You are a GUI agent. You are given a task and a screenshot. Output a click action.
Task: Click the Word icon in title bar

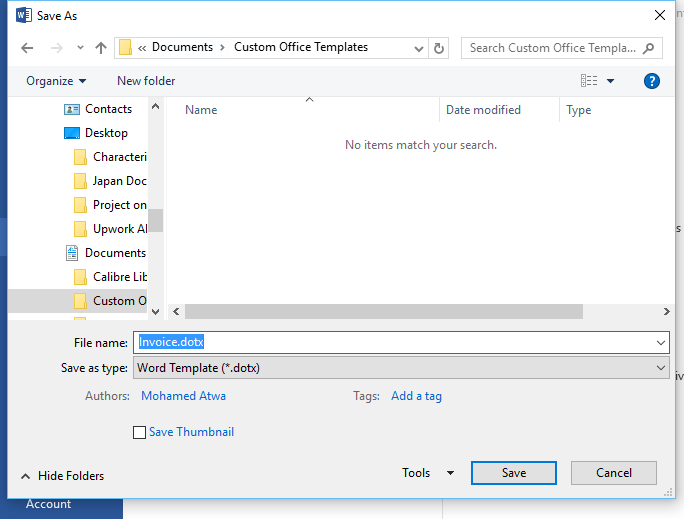coord(24,15)
